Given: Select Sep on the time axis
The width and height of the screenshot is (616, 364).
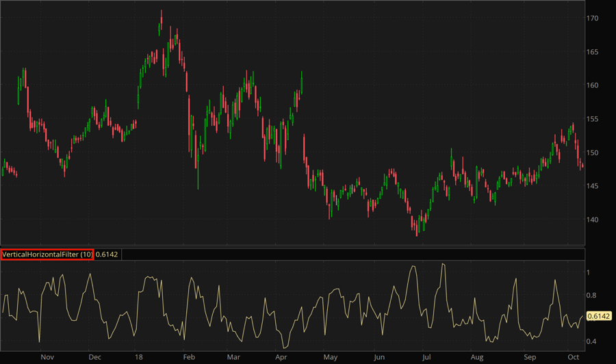Looking at the screenshot, I should (x=529, y=357).
